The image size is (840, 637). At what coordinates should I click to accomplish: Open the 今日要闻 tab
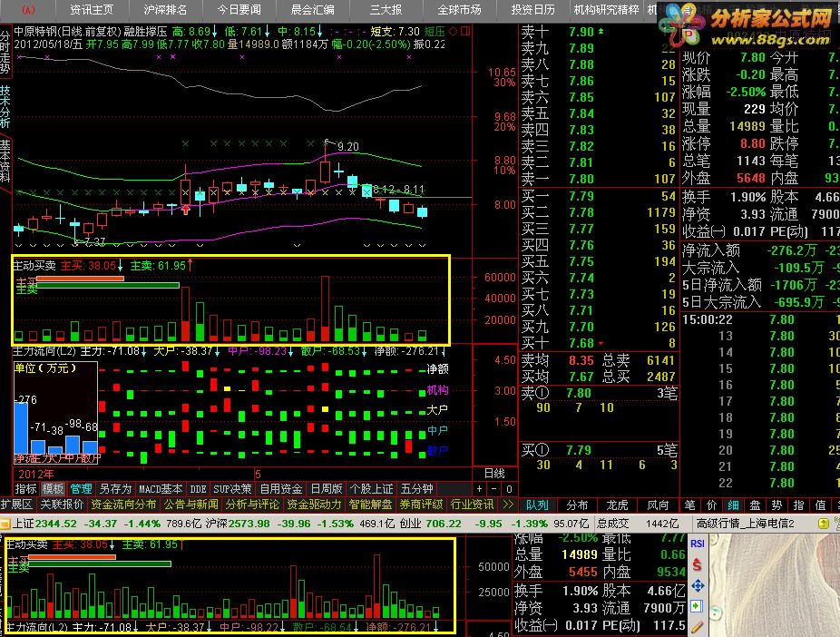[x=239, y=10]
